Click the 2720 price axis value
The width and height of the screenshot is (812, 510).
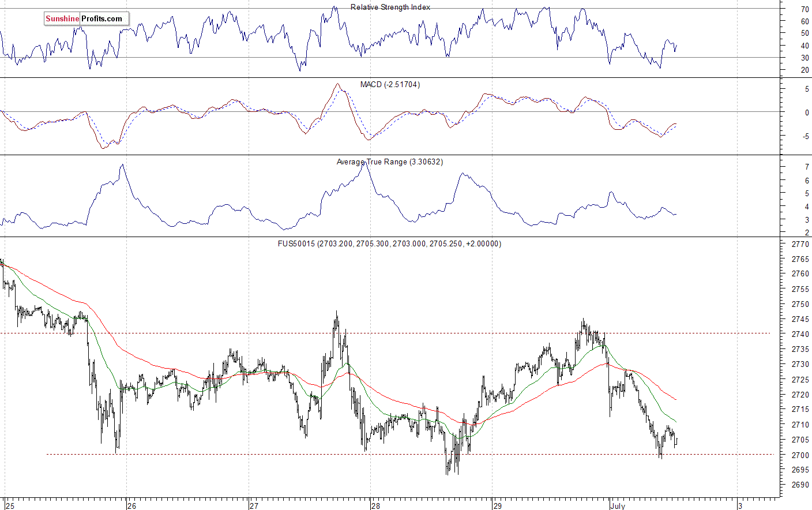pyautogui.click(x=800, y=395)
